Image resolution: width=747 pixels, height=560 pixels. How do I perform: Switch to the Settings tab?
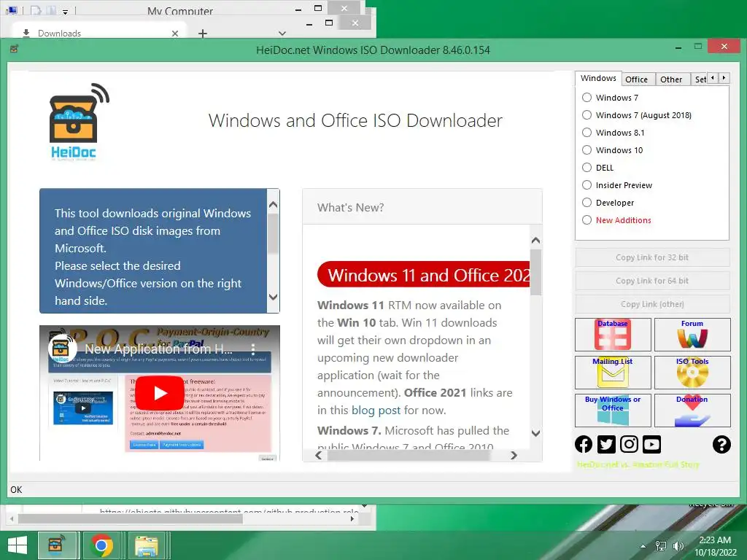coord(700,79)
